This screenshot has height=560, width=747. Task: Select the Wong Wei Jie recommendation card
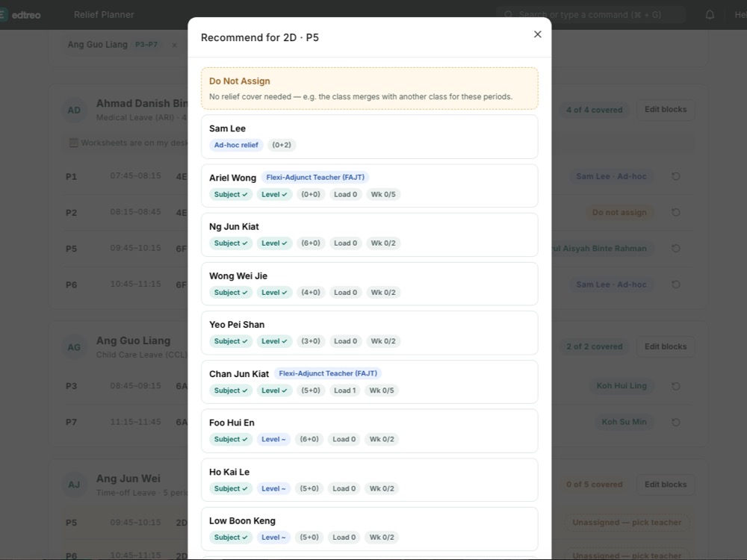[x=370, y=284]
